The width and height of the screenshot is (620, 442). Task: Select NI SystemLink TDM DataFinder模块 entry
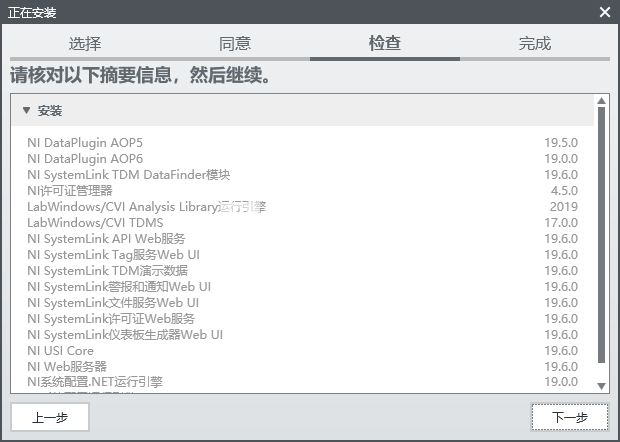pyautogui.click(x=302, y=174)
